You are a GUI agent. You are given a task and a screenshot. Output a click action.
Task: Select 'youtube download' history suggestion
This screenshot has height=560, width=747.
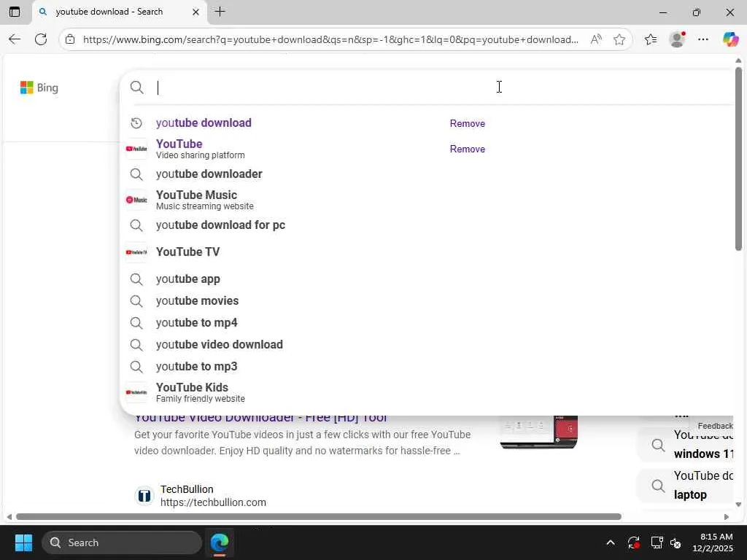(204, 122)
